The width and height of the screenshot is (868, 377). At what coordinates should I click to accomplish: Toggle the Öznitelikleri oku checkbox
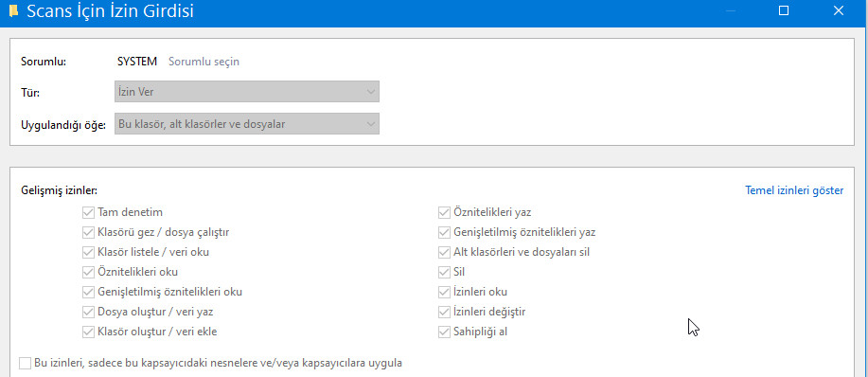88,273
